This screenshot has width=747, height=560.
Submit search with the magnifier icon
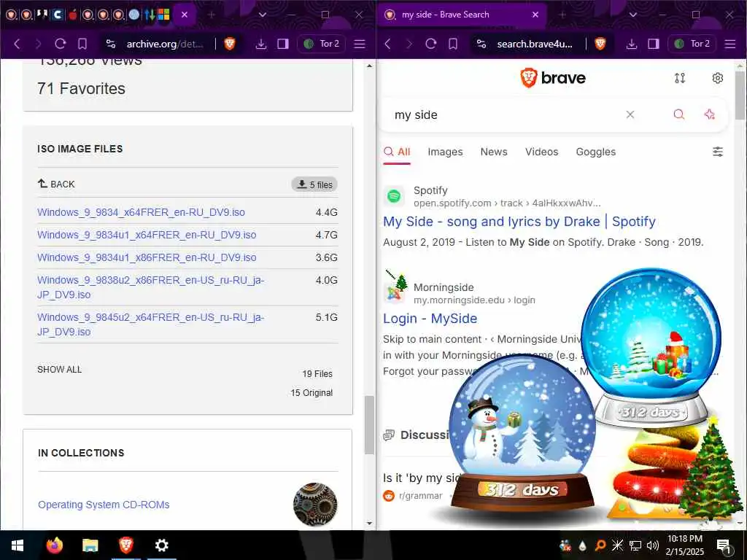click(x=679, y=114)
